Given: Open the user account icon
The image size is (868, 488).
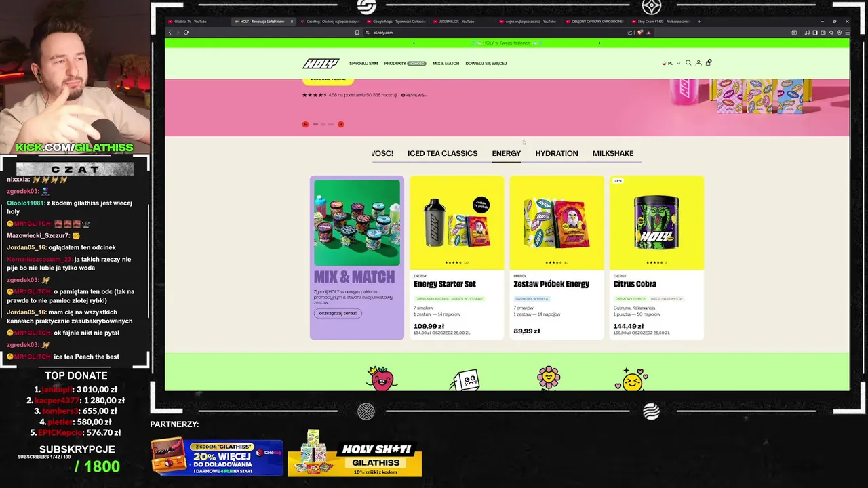Looking at the screenshot, I should coord(698,63).
